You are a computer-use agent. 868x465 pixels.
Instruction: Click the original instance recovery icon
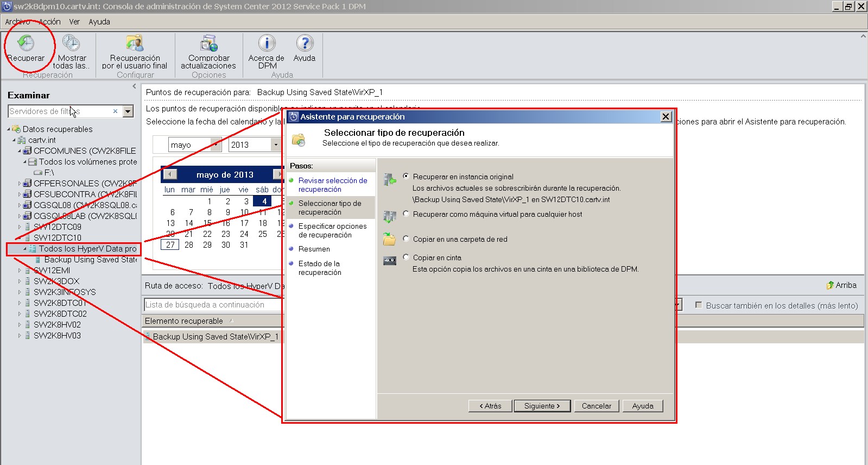pos(389,179)
